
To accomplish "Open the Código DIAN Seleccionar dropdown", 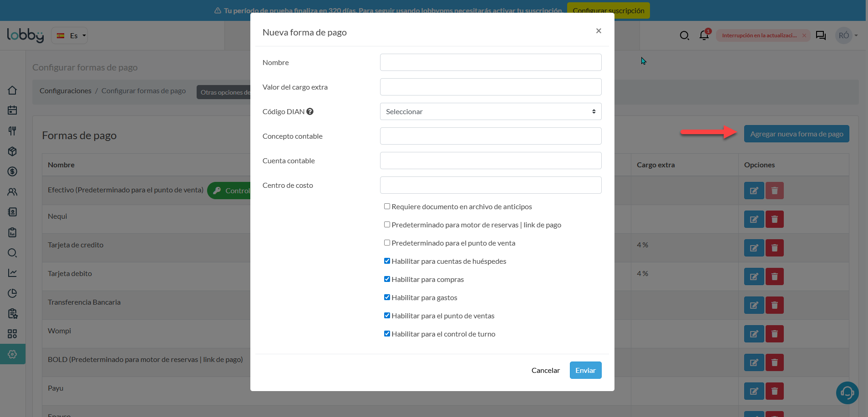I will 490,111.
